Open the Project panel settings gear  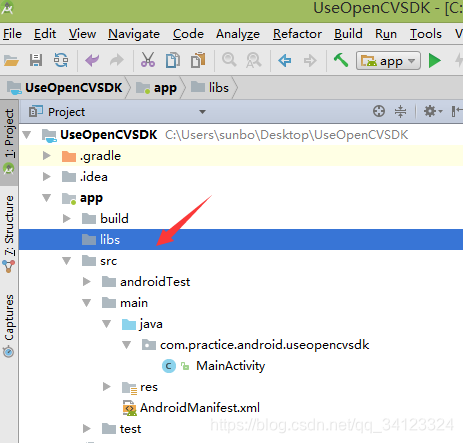pos(432,111)
